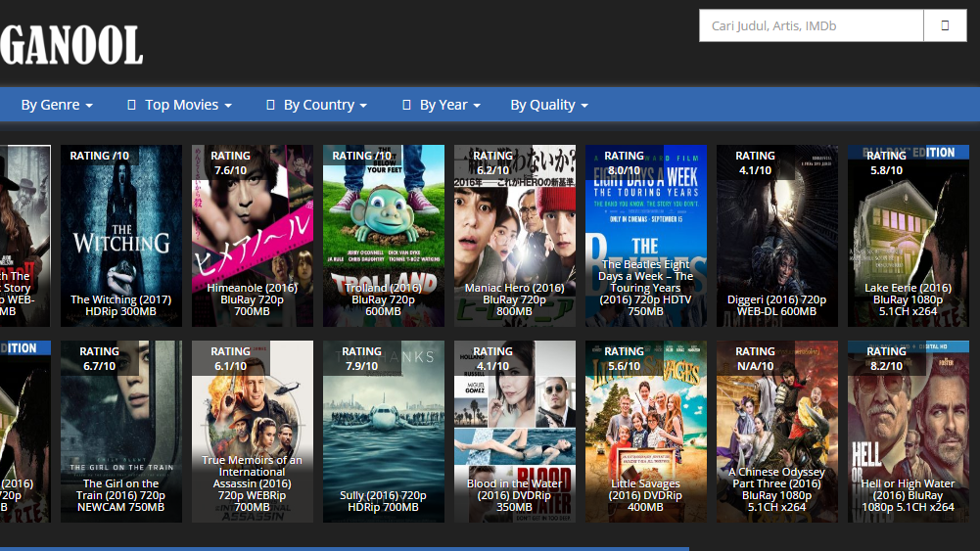
Task: Open The Beatles Eight Days a Week poster
Action: [x=646, y=236]
